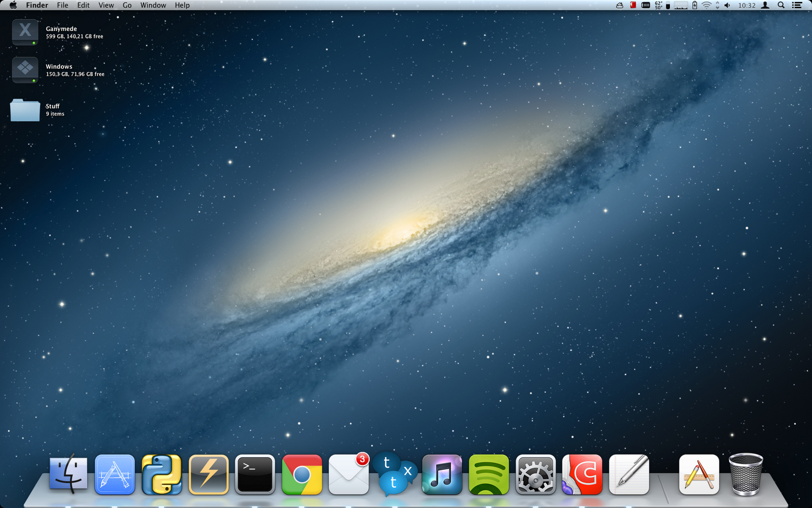
Task: Click the battery charging icon in menu bar
Action: pyautogui.click(x=695, y=5)
